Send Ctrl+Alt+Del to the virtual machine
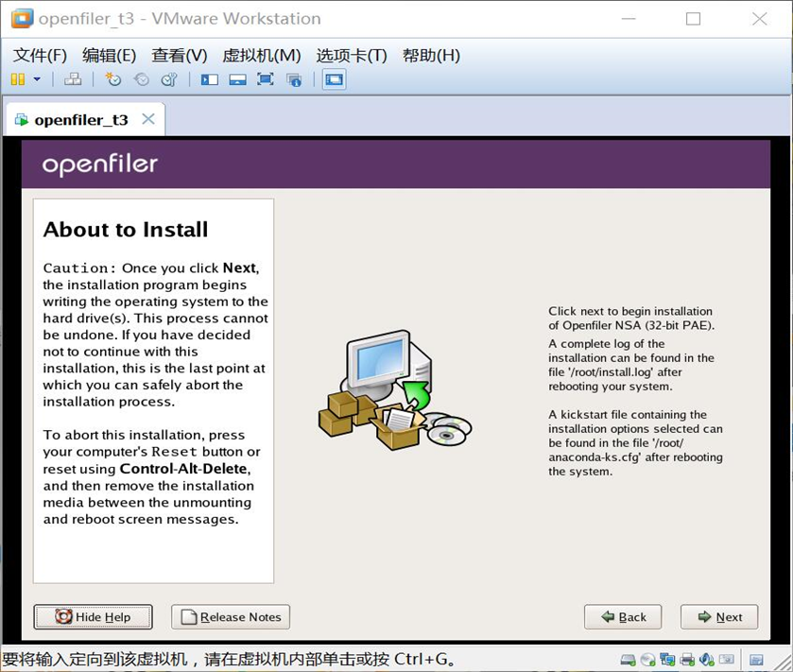The height and width of the screenshot is (672, 793). [73, 79]
